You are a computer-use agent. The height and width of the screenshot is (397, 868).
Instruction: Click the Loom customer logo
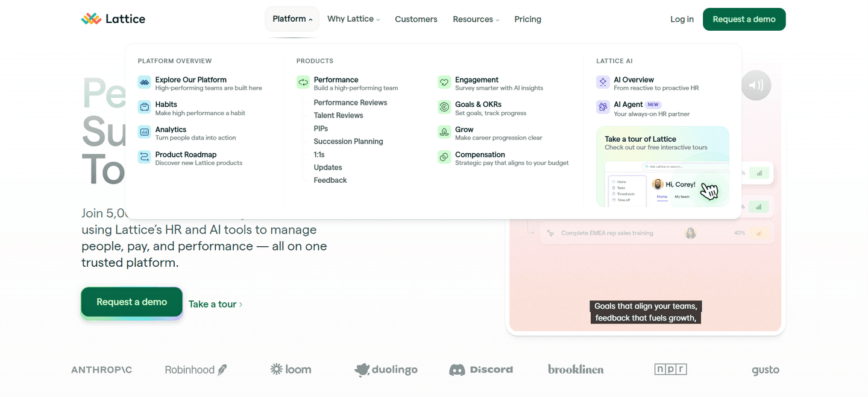tap(291, 369)
